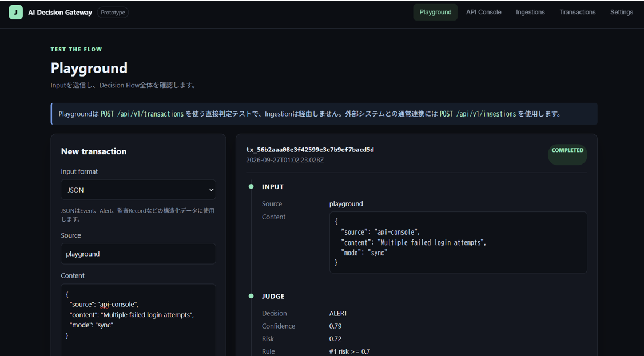Screen dimensions: 644x356
Task: Click the Playground page heading
Action: 89,67
